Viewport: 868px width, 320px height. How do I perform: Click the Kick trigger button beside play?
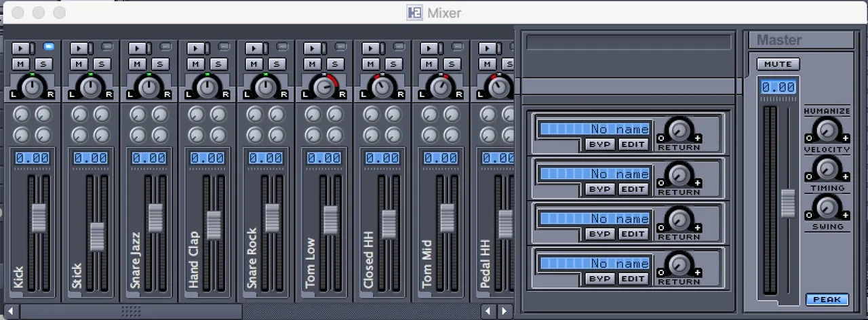(x=33, y=48)
